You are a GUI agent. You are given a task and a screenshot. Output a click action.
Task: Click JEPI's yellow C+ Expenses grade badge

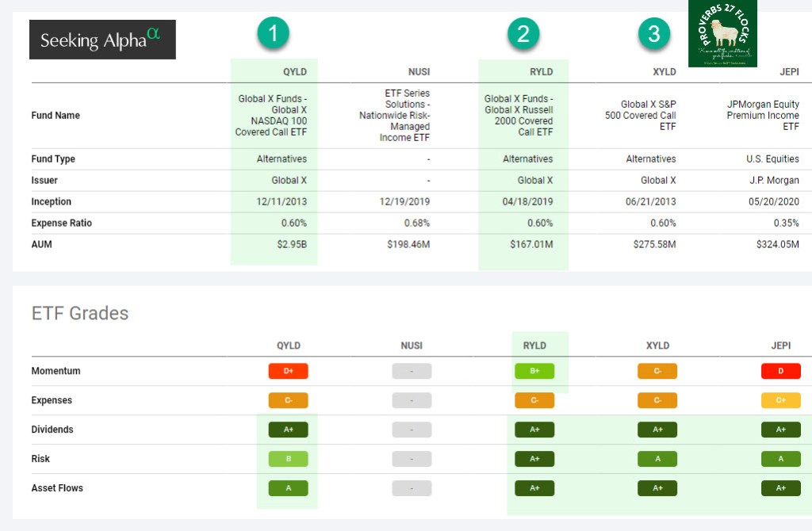click(781, 400)
